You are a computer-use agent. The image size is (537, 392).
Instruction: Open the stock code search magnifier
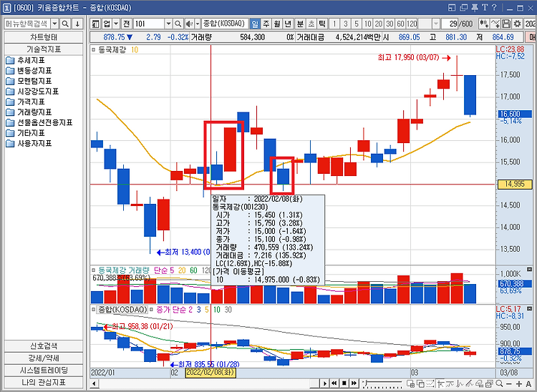point(178,24)
